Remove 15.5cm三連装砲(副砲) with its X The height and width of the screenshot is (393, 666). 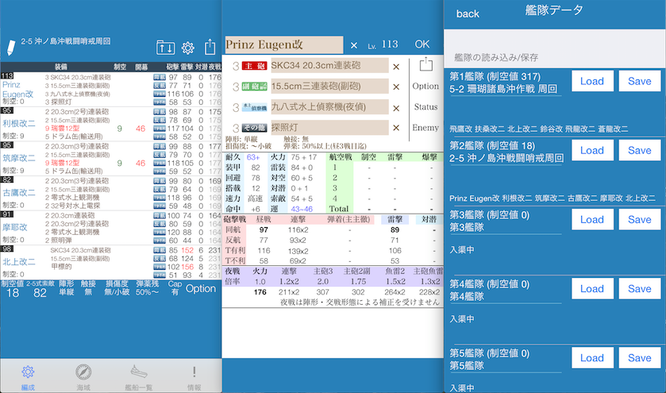[x=396, y=87]
